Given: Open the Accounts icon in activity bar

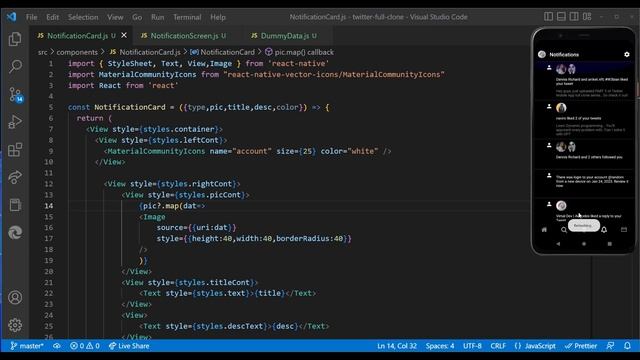Looking at the screenshot, I should [x=15, y=297].
